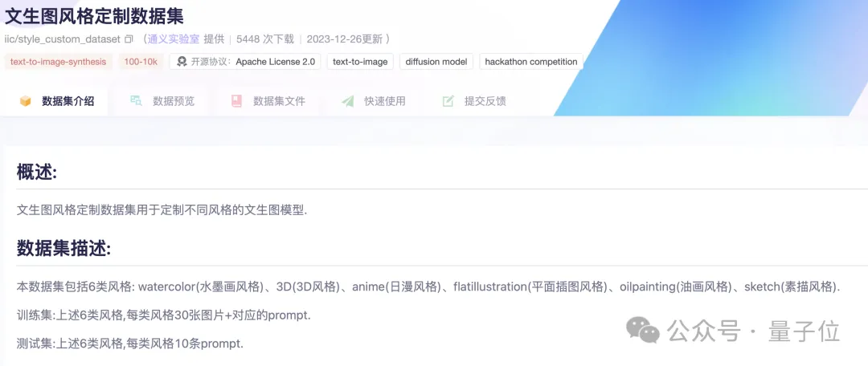This screenshot has width=868, height=366.
Task: Click the 100-10k size tag
Action: click(141, 62)
